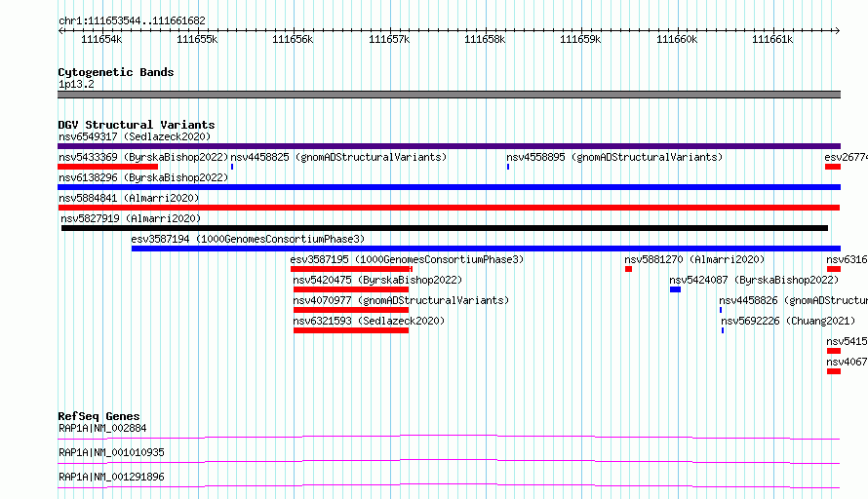
Task: Click the truncated esv2677 variant label
Action: [846, 157]
